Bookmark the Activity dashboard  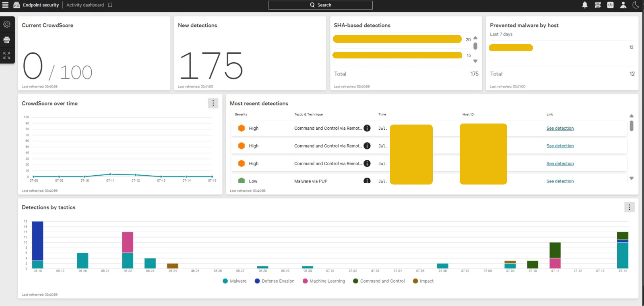coord(110,5)
